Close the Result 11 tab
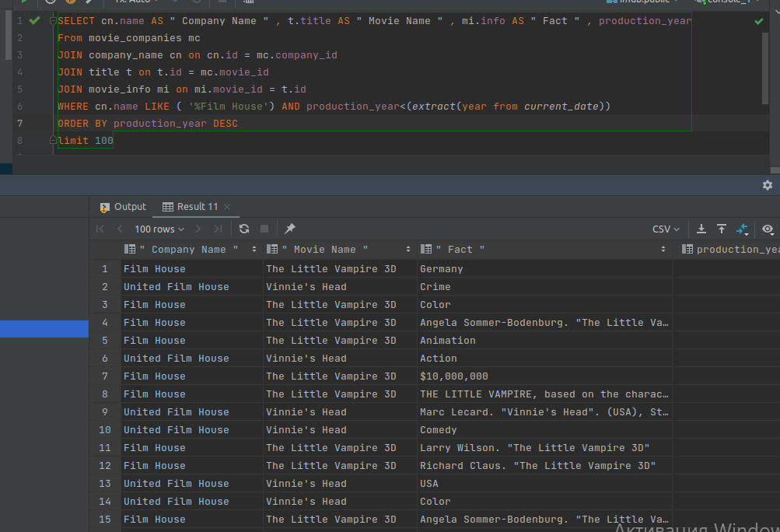 point(227,207)
